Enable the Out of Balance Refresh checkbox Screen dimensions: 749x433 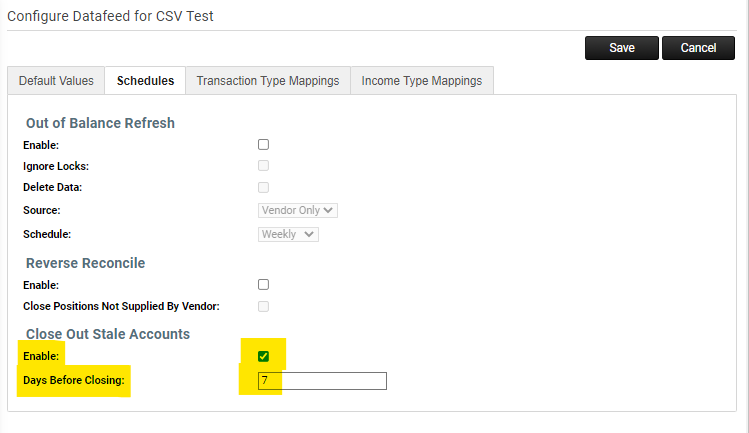264,145
